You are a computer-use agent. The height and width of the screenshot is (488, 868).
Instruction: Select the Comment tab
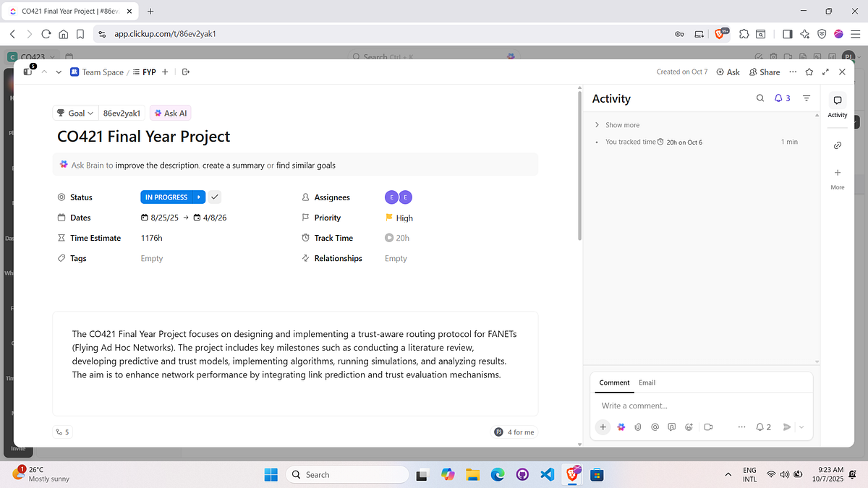(x=613, y=382)
